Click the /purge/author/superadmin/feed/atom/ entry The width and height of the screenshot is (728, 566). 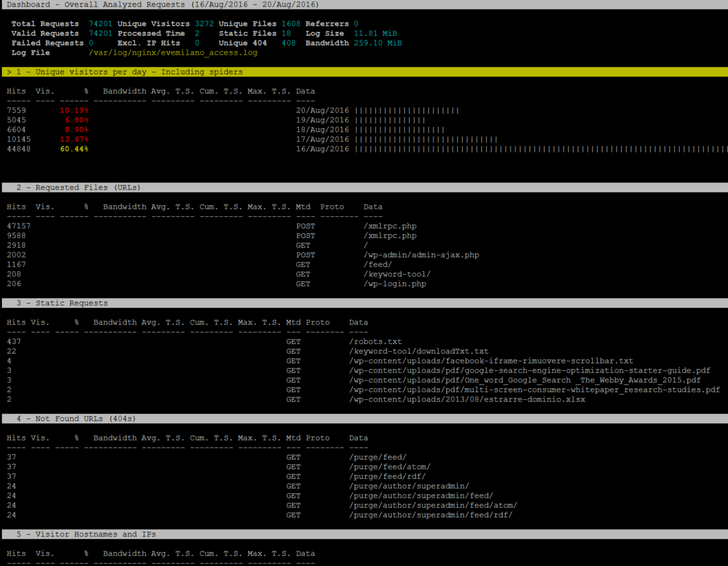pos(433,506)
